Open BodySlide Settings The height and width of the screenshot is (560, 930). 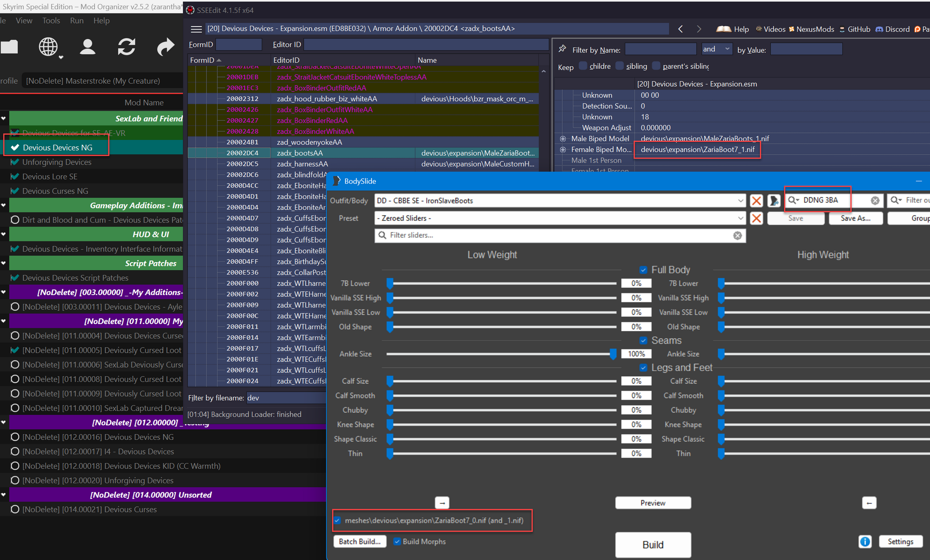(900, 542)
